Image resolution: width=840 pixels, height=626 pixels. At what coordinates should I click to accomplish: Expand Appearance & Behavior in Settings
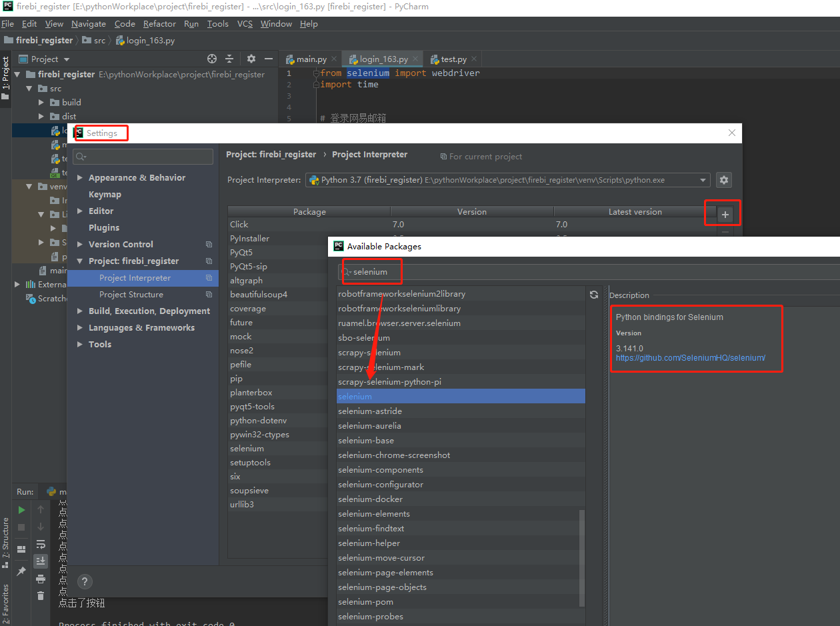click(x=80, y=178)
